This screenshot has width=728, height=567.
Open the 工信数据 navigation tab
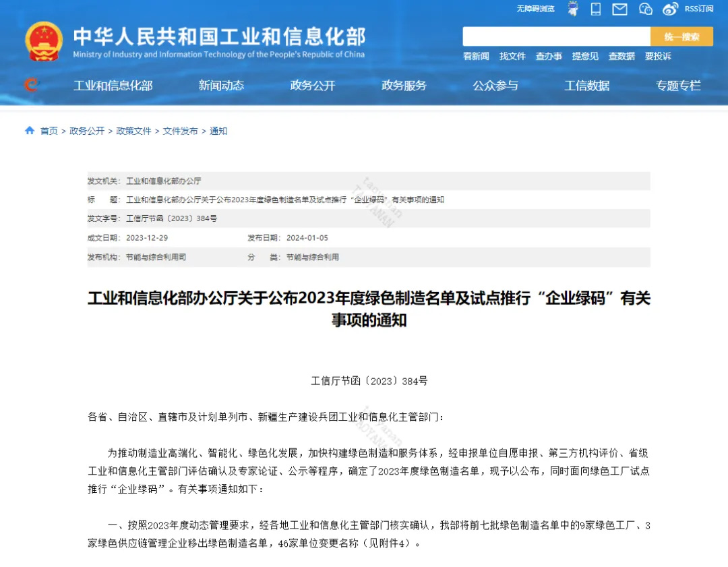(586, 86)
